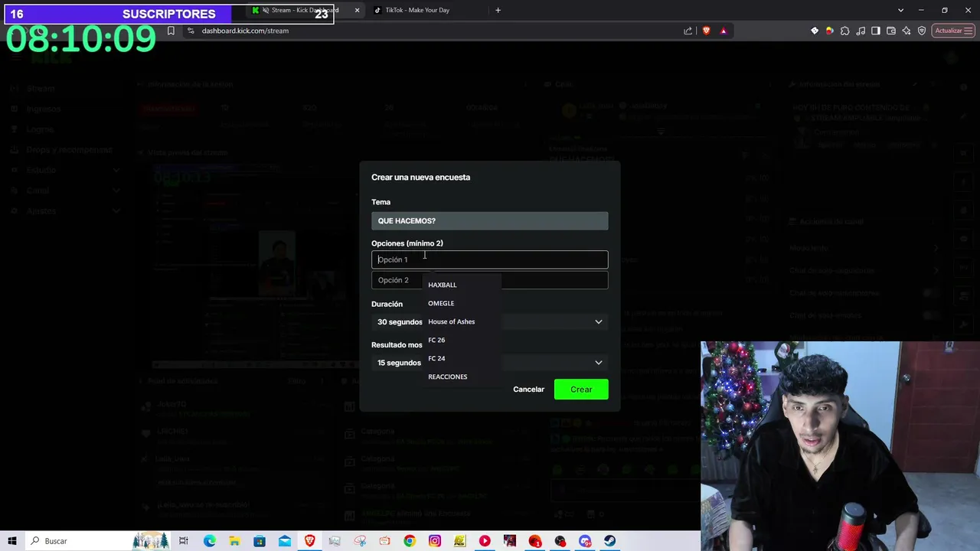Open Steam from the taskbar
Screen dimensions: 980x551
click(610, 541)
